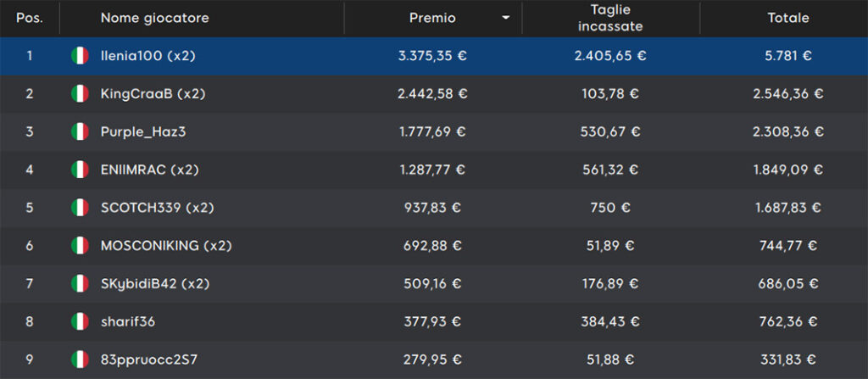
Task: Open player KingCraaB (x2) entry
Action: click(x=153, y=93)
